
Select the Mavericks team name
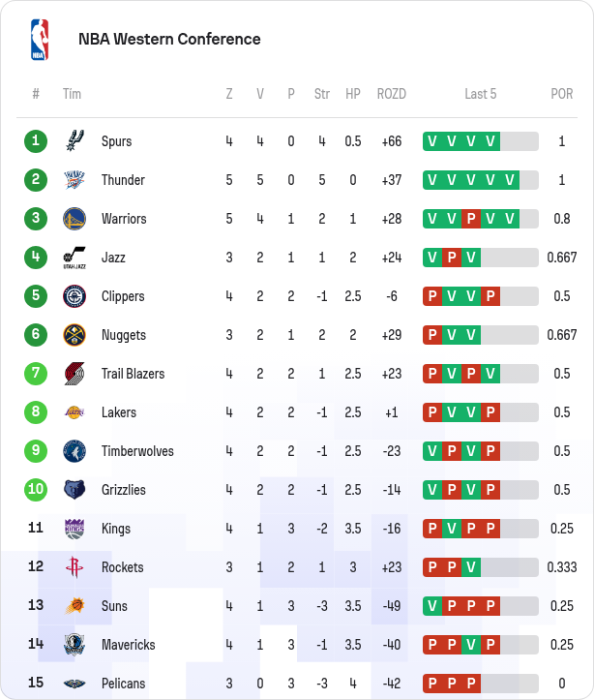[128, 645]
